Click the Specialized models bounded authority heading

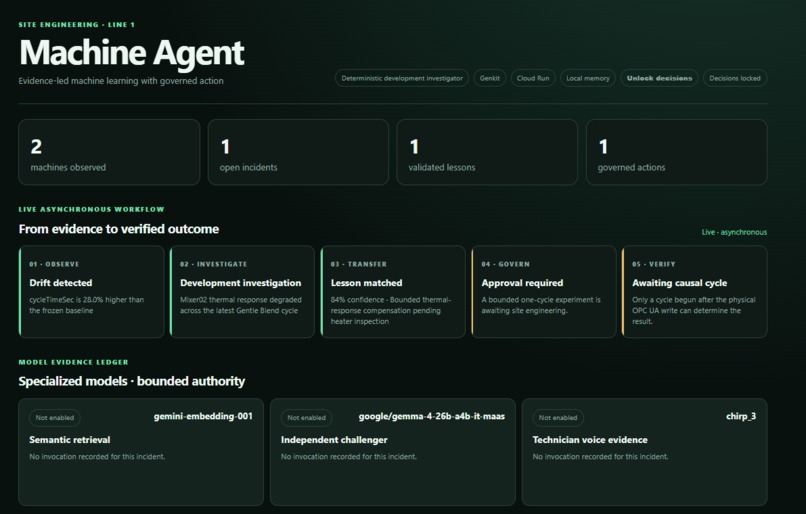(x=132, y=381)
